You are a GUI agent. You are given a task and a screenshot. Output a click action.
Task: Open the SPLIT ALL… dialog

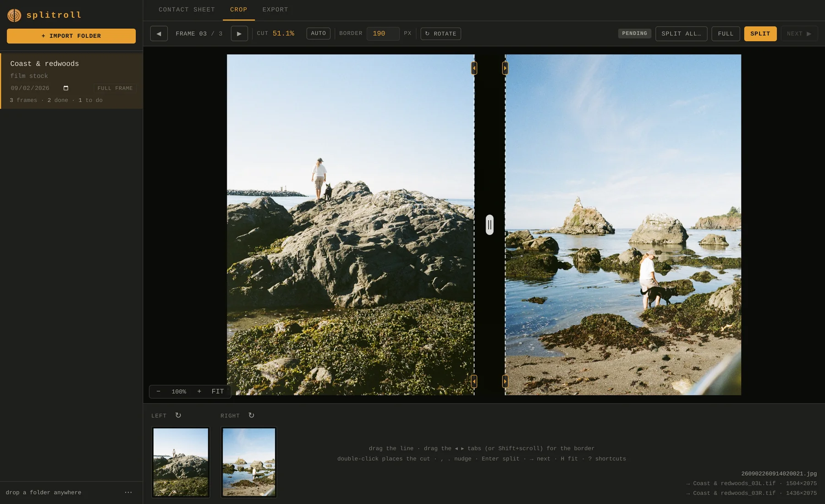[x=681, y=33]
